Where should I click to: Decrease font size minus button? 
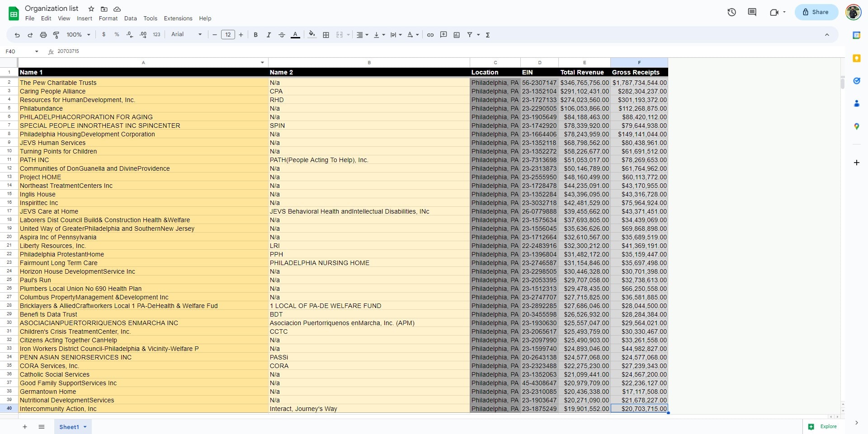point(215,35)
